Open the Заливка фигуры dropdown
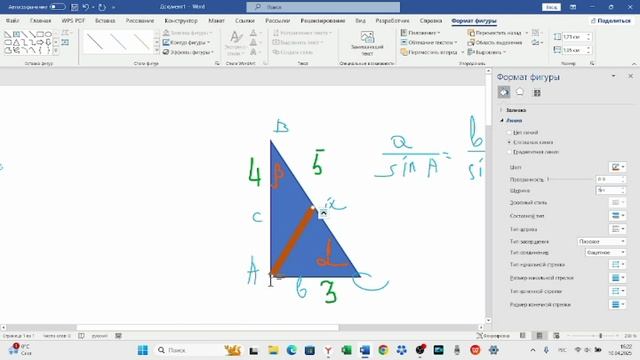Screen dimensions: 640x360 [188, 33]
